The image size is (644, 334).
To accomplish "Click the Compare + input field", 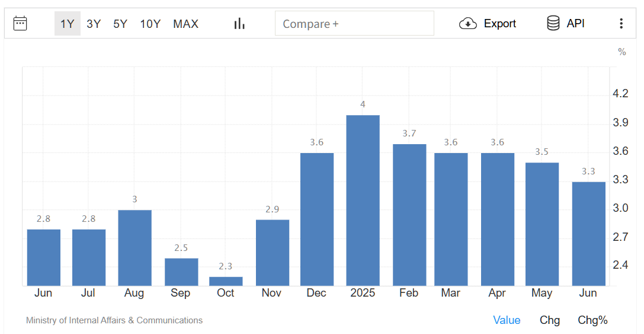I will coord(354,24).
